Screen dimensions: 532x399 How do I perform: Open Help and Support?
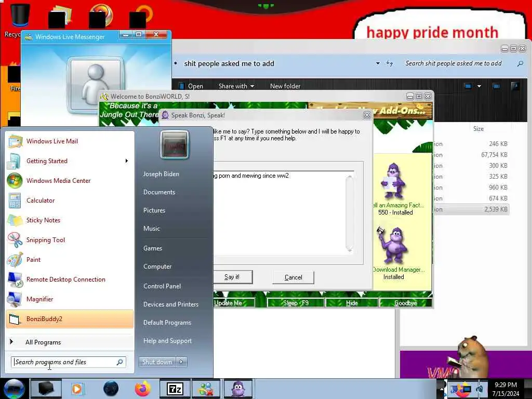coord(167,341)
